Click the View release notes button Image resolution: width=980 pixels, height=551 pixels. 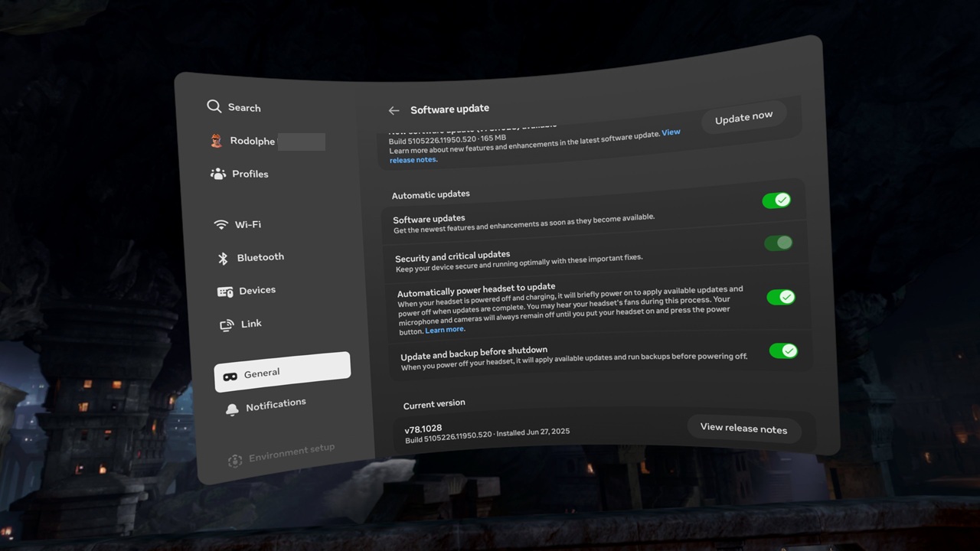click(x=743, y=429)
